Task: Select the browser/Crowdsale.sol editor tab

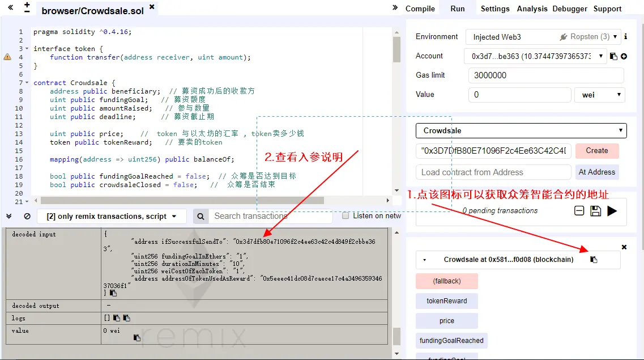Action: click(x=92, y=11)
